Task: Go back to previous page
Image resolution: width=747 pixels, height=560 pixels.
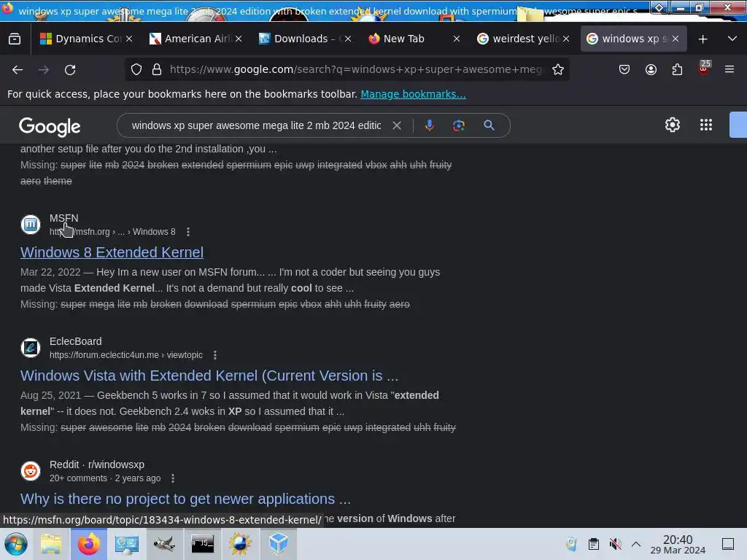Action: pos(18,69)
